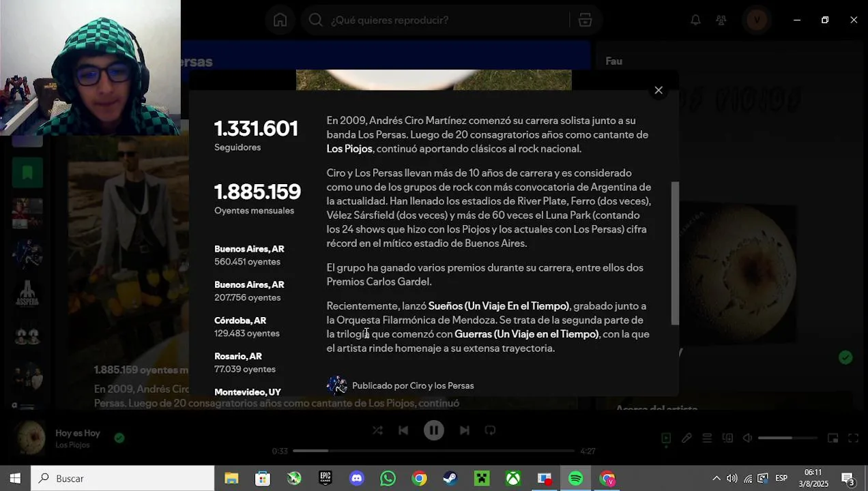This screenshot has width=868, height=491.
Task: Open Windows Start menu
Action: (x=15, y=479)
